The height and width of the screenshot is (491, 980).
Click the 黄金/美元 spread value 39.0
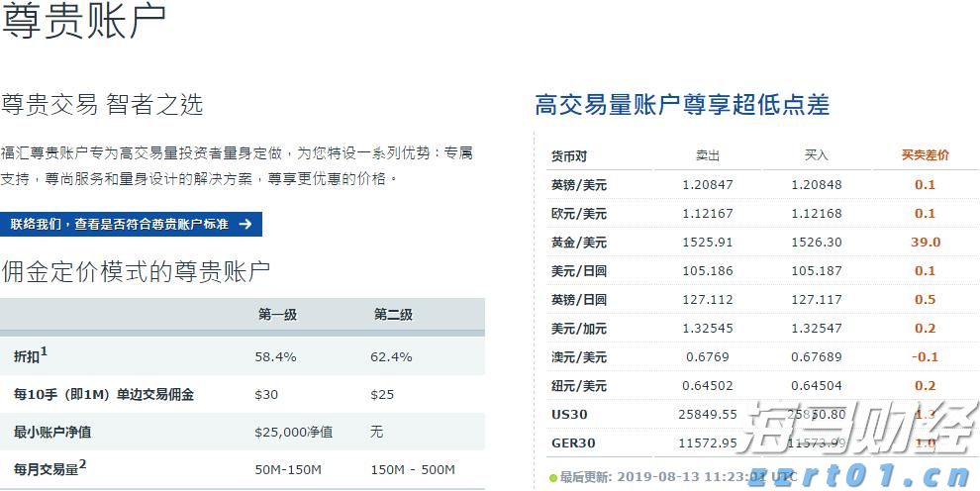925,243
